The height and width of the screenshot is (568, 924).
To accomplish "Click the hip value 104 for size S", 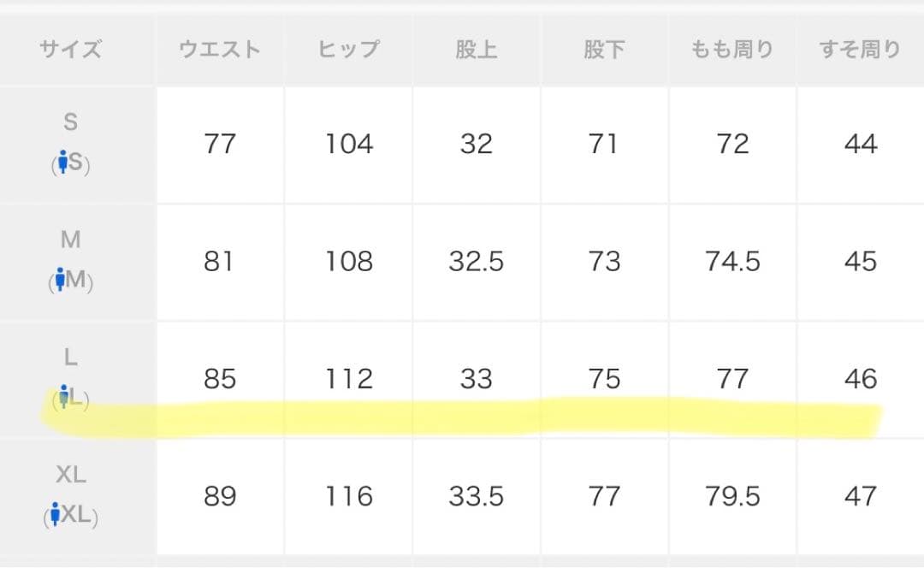I will click(x=348, y=143).
